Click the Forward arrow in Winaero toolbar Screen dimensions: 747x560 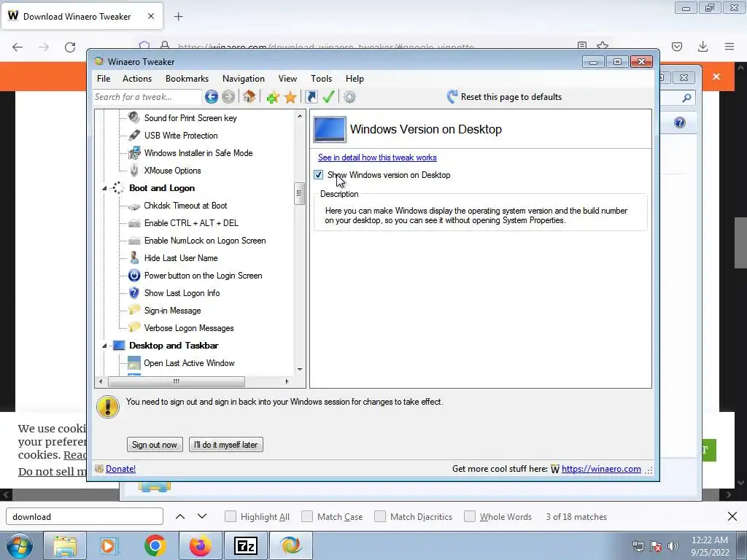click(x=228, y=97)
